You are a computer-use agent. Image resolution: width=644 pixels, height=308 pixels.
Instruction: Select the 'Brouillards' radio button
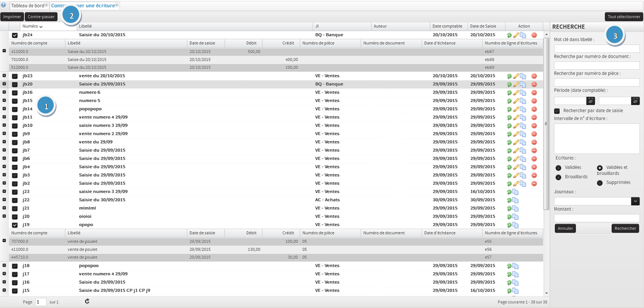pos(559,177)
